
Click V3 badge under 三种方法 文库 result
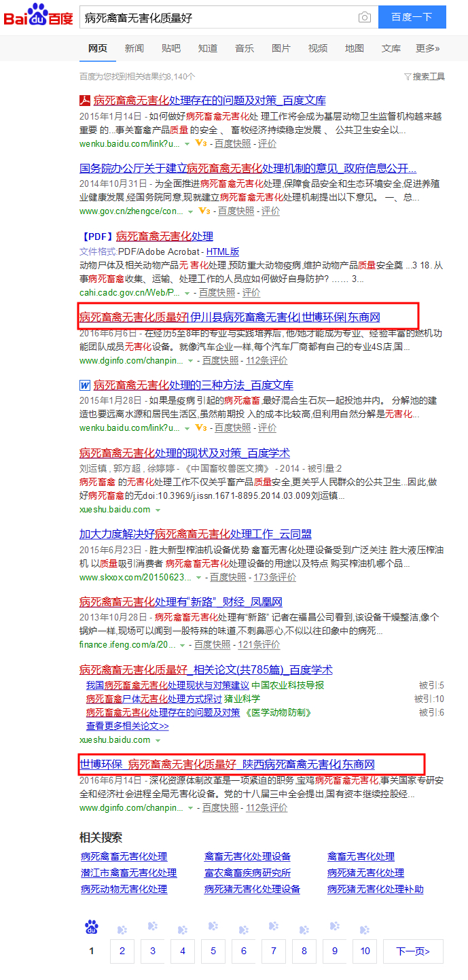pos(200,427)
